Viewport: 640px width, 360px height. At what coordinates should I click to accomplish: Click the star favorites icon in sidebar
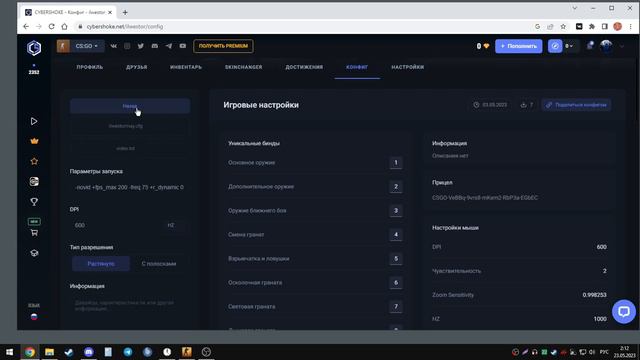34,161
